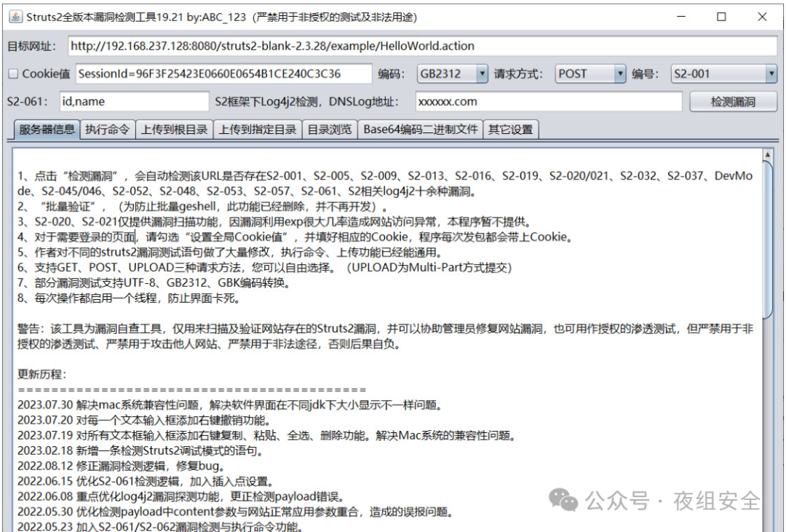
Task: Enable the Cookie值 checkbox
Action: click(15, 74)
